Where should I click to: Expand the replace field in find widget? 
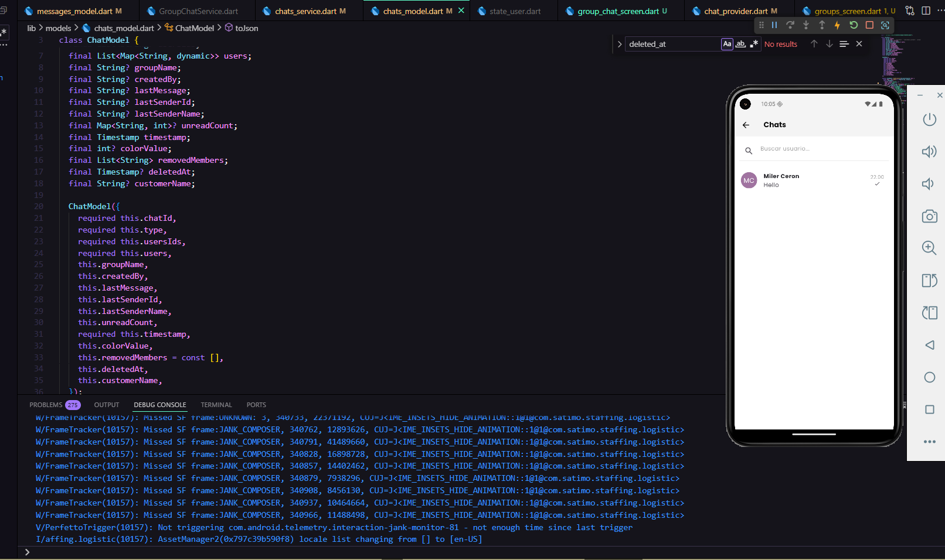click(620, 44)
